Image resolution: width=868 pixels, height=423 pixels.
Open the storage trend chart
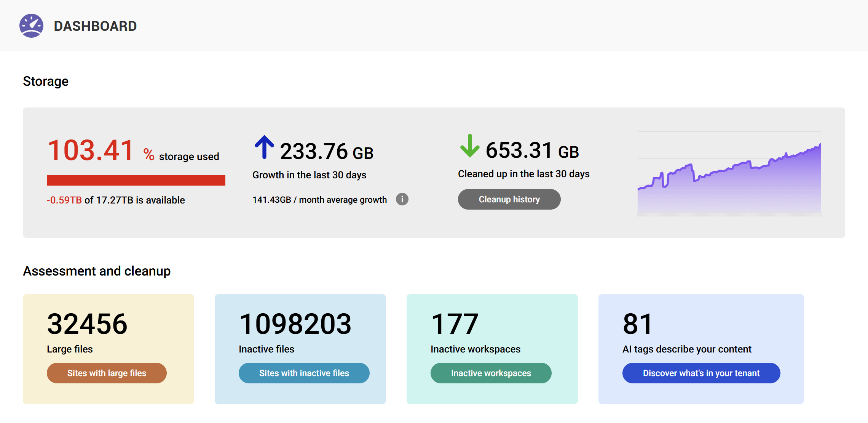pos(729,171)
